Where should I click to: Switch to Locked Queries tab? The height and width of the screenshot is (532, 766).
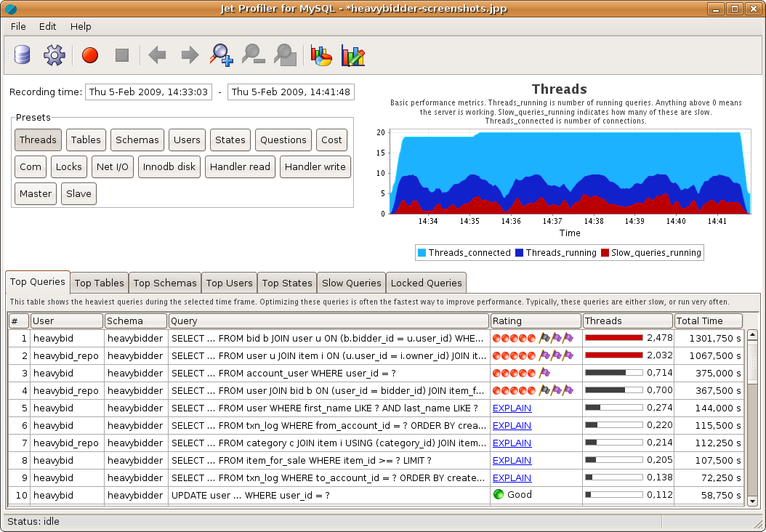tap(426, 283)
